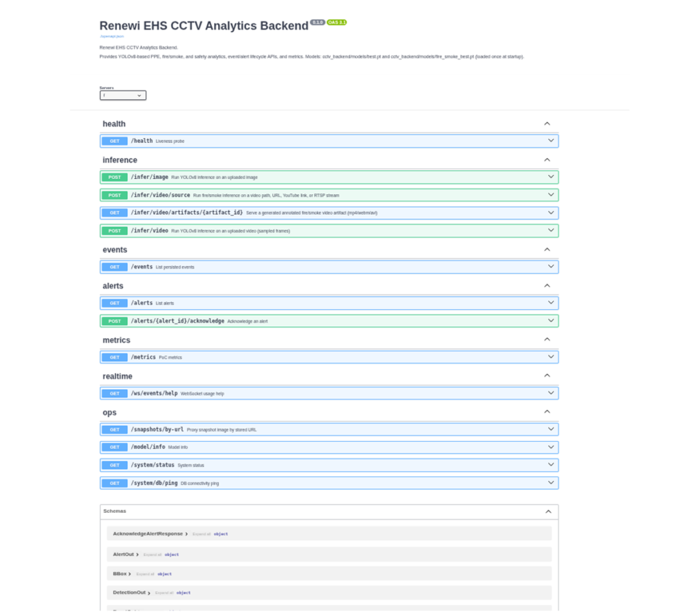Collapse the Schemas section
This screenshot has height=616, width=700.
click(548, 511)
